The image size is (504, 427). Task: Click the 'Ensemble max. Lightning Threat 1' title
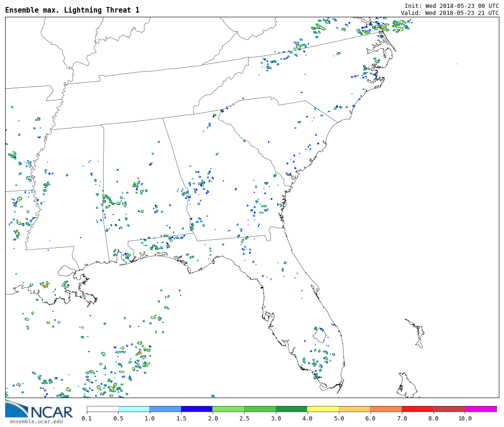click(72, 10)
